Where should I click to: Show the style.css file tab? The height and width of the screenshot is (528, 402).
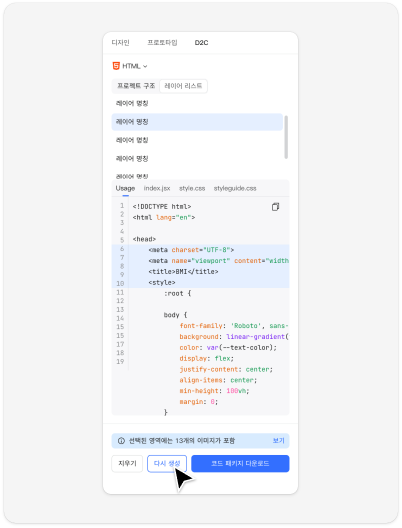(x=192, y=188)
